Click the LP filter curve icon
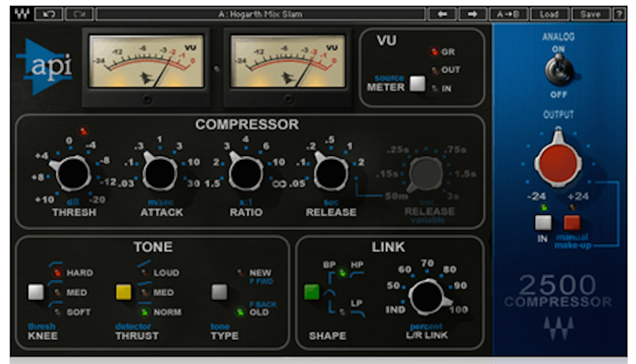This screenshot has height=364, width=636. 358,314
